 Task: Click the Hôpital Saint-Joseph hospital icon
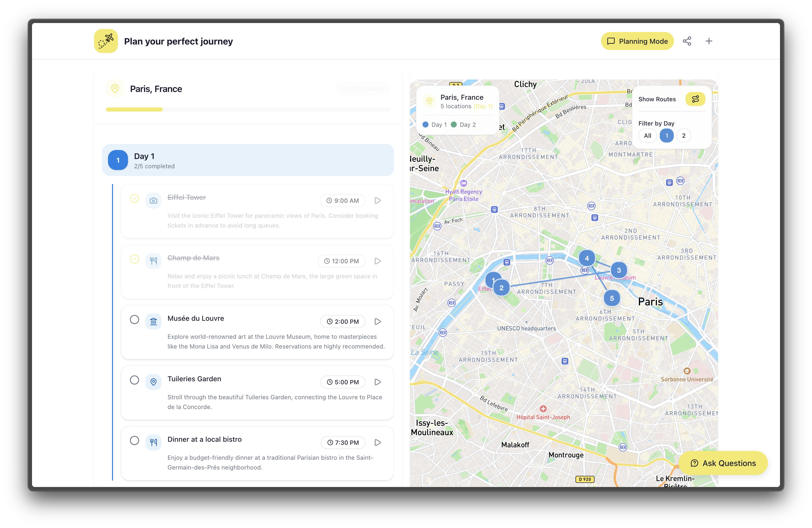pos(543,408)
